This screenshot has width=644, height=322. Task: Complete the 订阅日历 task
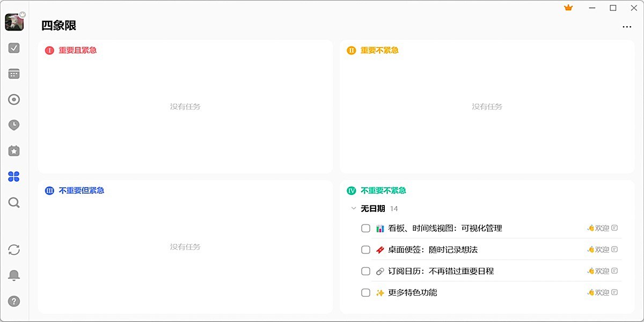(365, 271)
